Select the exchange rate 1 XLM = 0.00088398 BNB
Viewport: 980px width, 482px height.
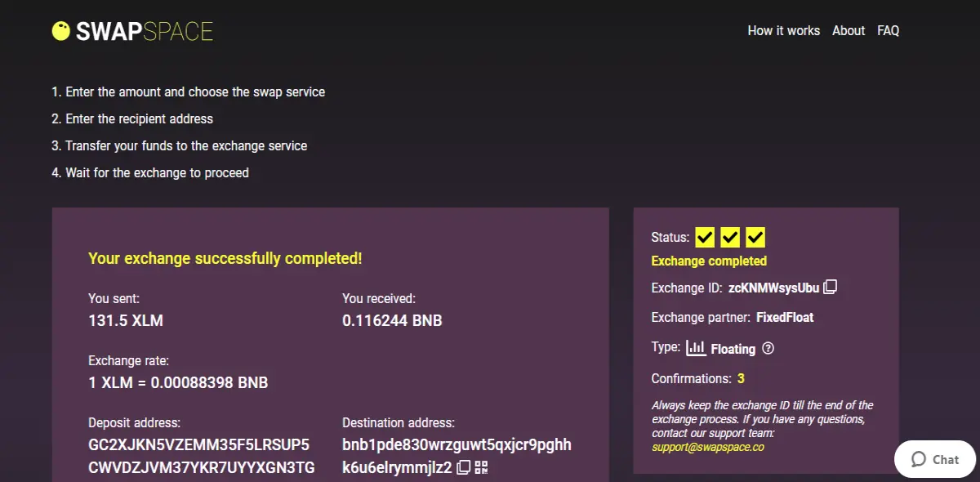pyautogui.click(x=178, y=382)
